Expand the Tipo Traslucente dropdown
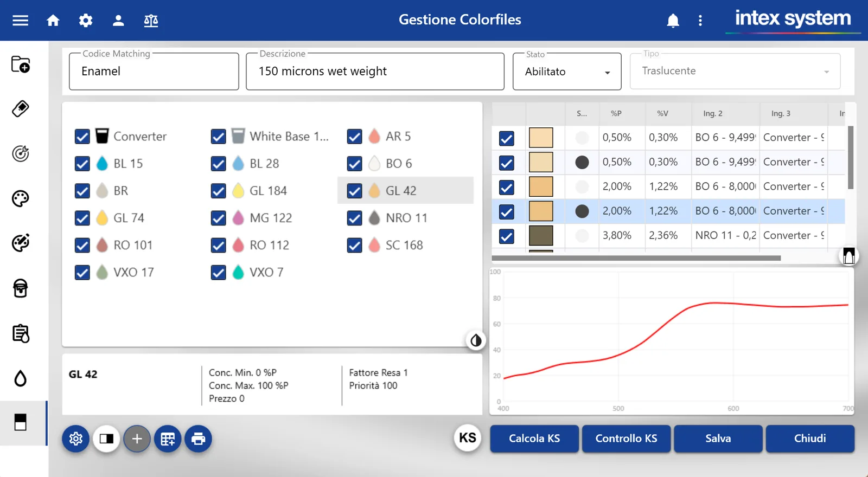Screen dimensions: 868x477 tap(735, 71)
